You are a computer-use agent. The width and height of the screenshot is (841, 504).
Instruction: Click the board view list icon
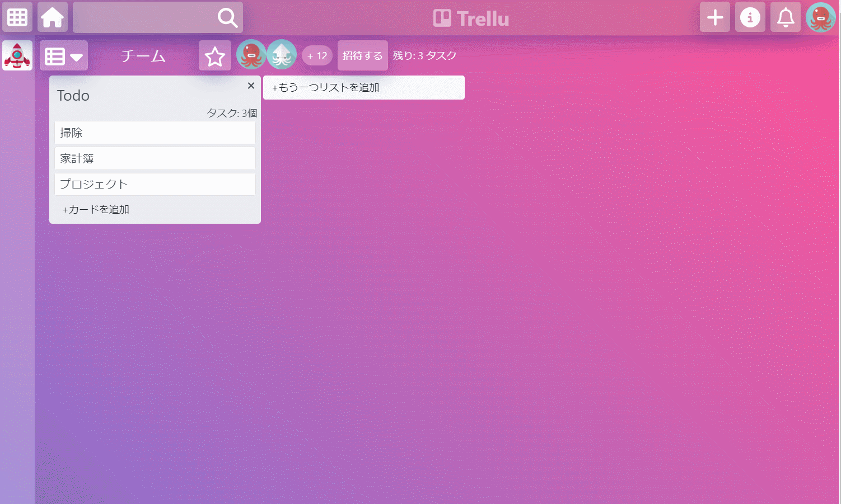pyautogui.click(x=55, y=55)
